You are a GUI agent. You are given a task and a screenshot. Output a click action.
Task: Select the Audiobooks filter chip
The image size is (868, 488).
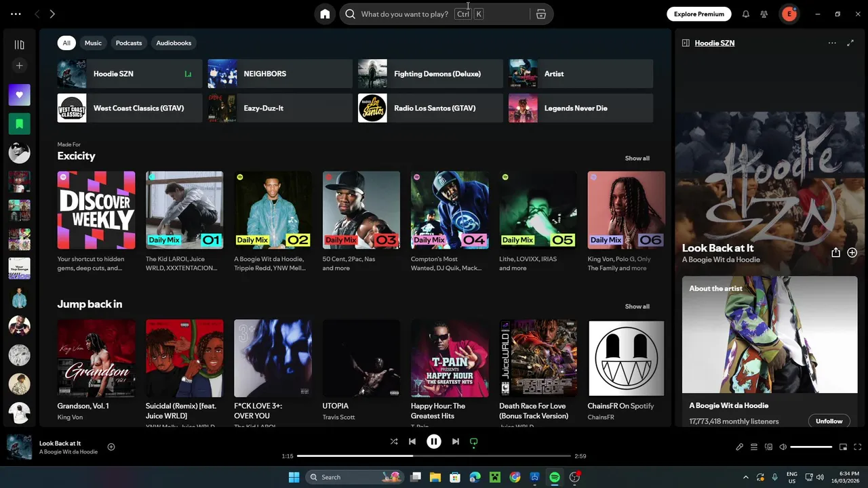tap(174, 43)
